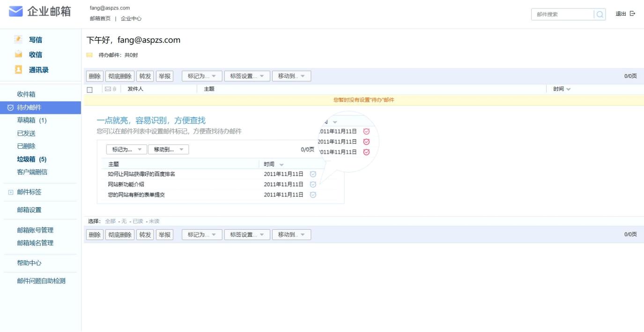Image resolution: width=644 pixels, height=332 pixels.
Task: Select unread mails via 未读 link
Action: tap(154, 221)
